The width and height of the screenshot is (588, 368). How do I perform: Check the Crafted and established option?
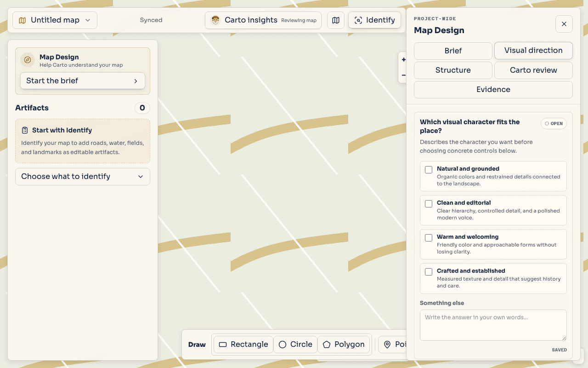[x=429, y=272]
